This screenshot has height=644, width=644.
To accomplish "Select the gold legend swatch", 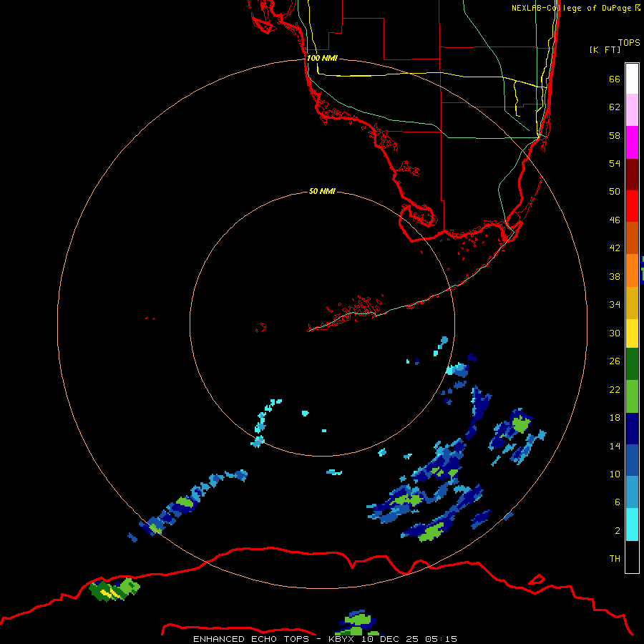I will (632, 303).
